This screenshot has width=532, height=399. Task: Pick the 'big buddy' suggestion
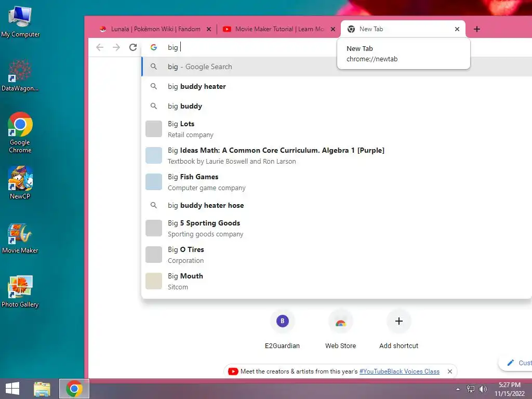coord(337,106)
